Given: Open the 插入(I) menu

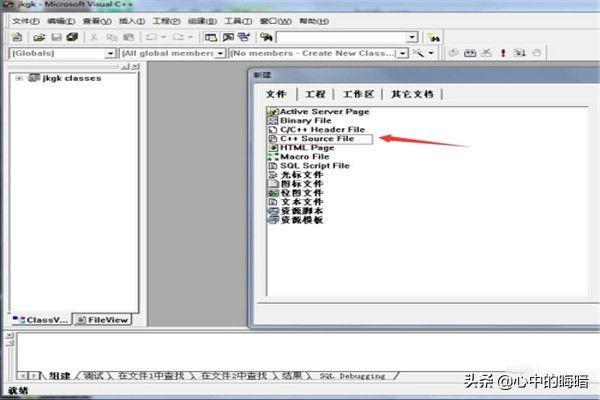Looking at the screenshot, I should (131, 21).
